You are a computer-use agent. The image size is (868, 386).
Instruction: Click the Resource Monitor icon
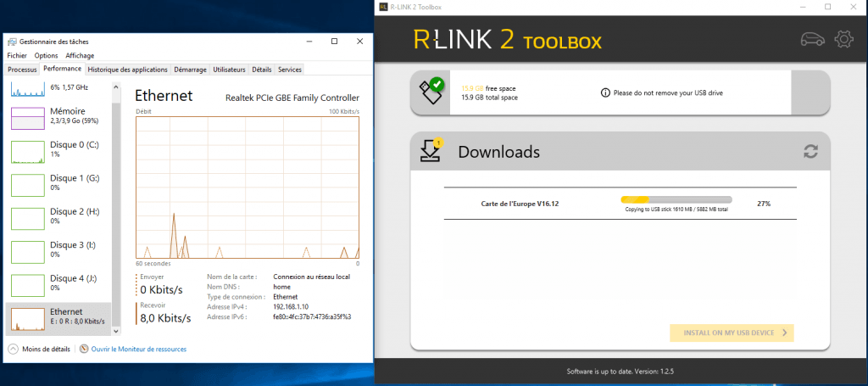(x=83, y=349)
